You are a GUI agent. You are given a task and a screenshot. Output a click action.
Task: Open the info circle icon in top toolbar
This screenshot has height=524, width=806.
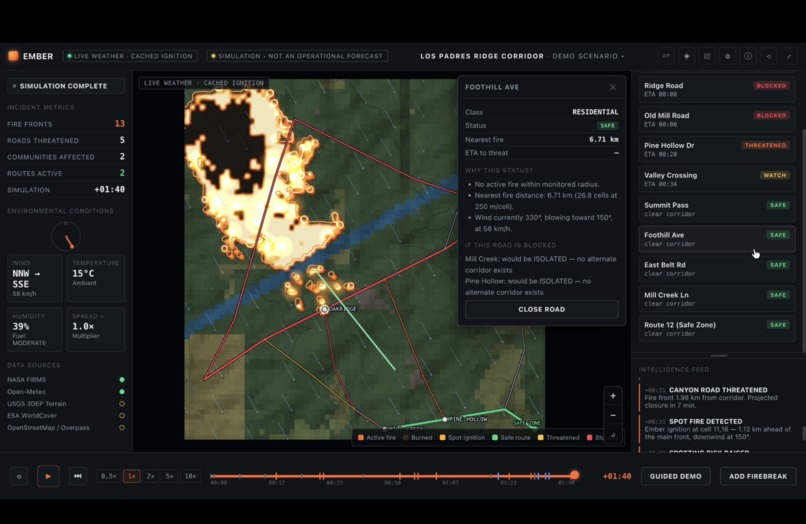click(748, 56)
